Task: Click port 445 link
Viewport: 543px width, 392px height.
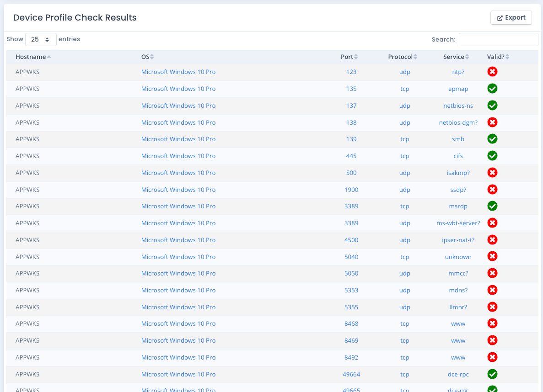Action: point(351,156)
